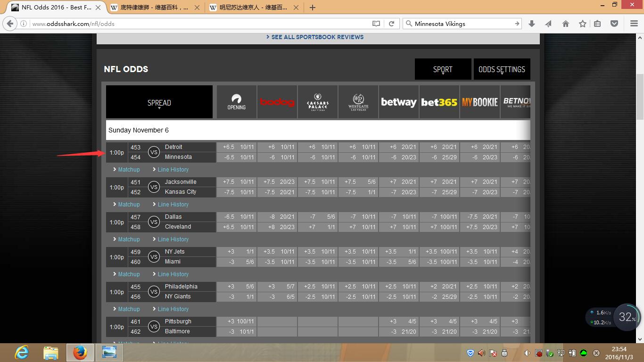Click the Baltimore team name
This screenshot has height=362, width=644.
point(177,331)
